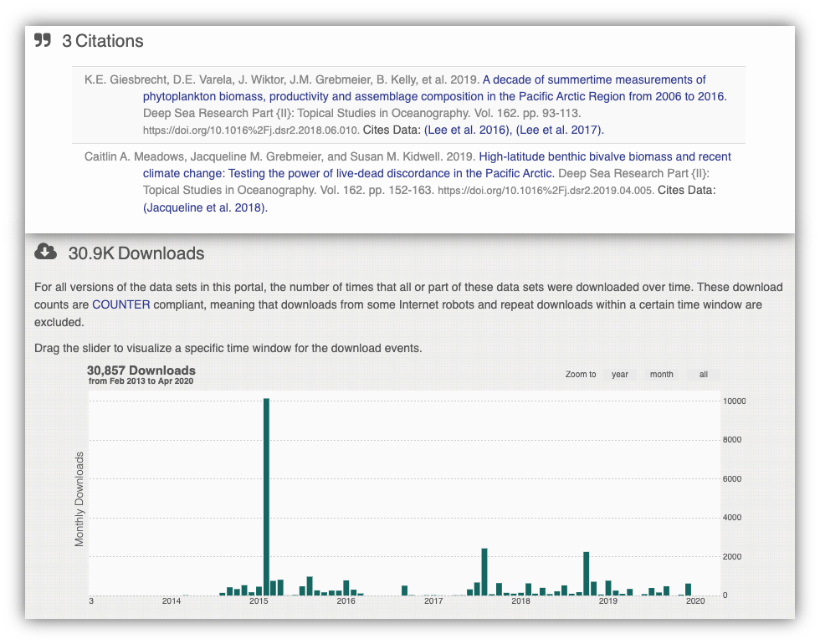Screen dimensions: 820x644
Task: Click the 'Drag the slider' instruction text
Action: click(228, 348)
